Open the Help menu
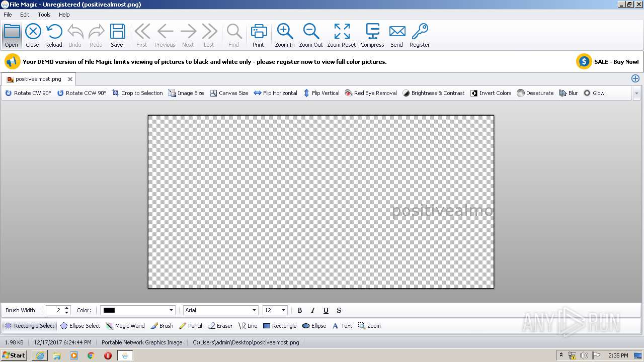 click(64, 15)
